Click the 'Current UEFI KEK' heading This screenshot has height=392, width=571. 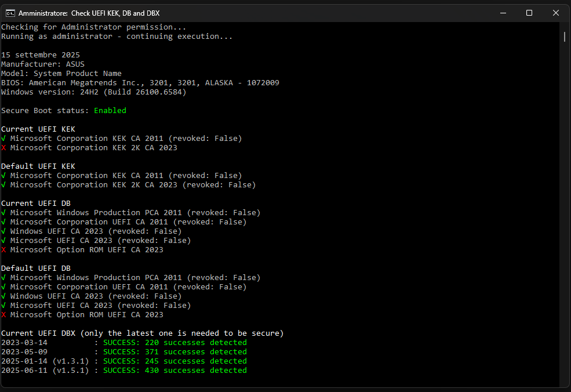(x=38, y=129)
